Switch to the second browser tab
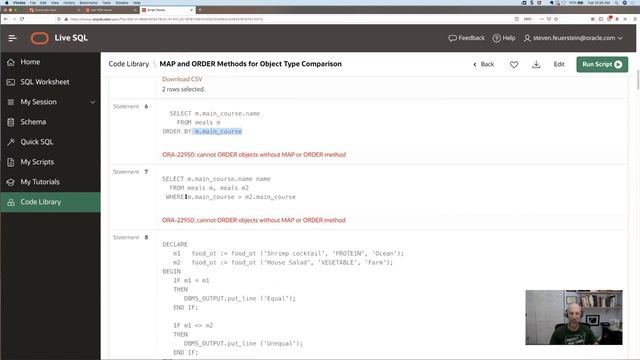This screenshot has height=360, width=640. 110,10
